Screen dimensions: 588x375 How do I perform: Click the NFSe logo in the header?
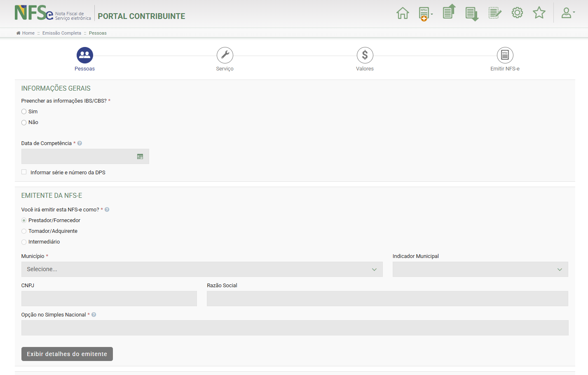(x=52, y=13)
